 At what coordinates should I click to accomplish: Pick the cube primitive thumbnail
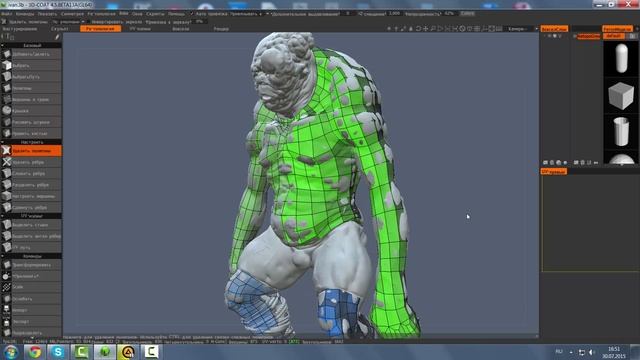621,96
